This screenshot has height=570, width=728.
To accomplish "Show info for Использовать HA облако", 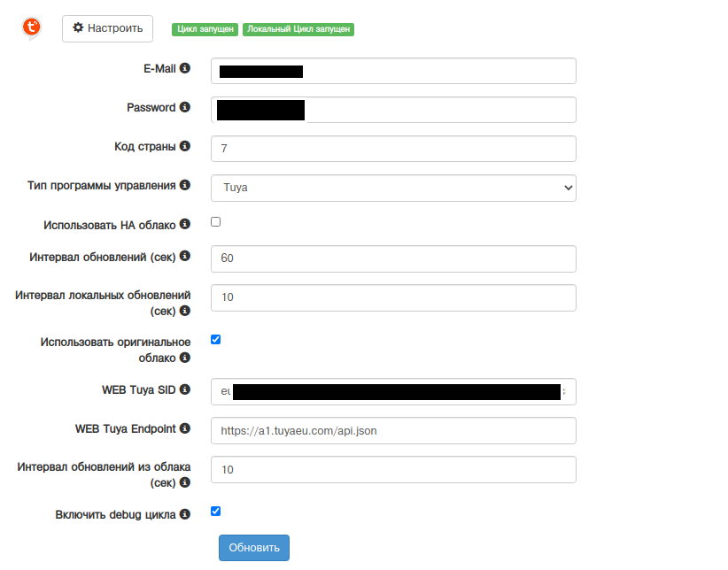I will [x=185, y=225].
